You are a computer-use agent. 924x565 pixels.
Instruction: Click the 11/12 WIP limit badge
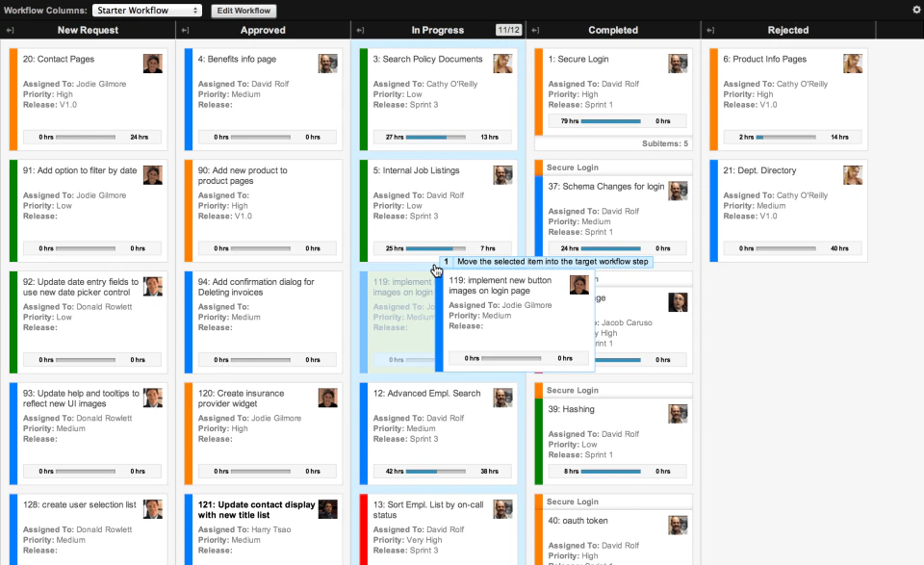[508, 30]
